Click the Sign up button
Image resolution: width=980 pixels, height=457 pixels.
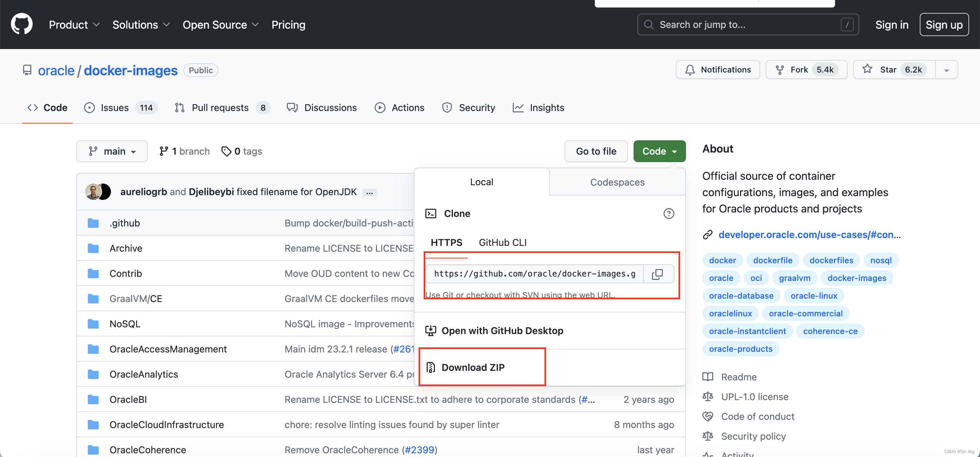pyautogui.click(x=944, y=25)
